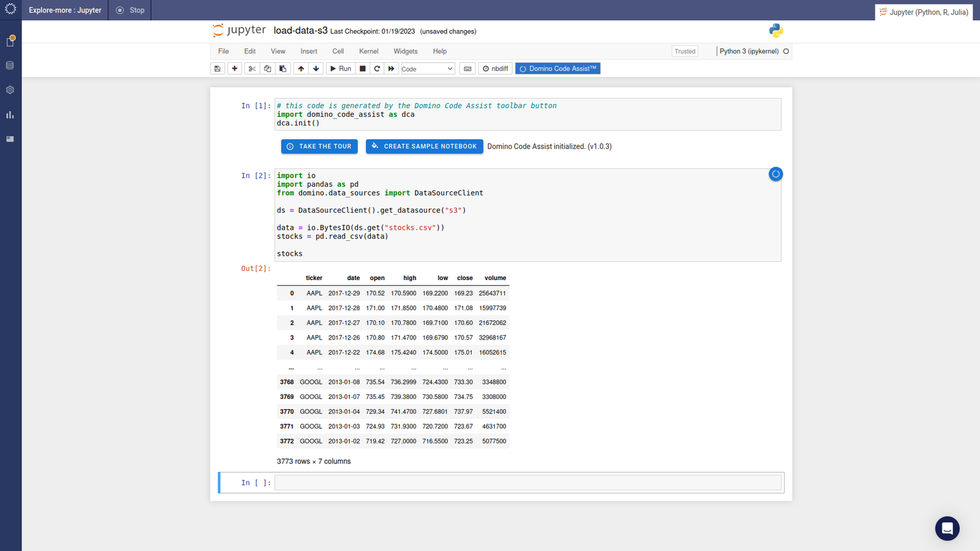Cut the selected cell

click(252, 69)
